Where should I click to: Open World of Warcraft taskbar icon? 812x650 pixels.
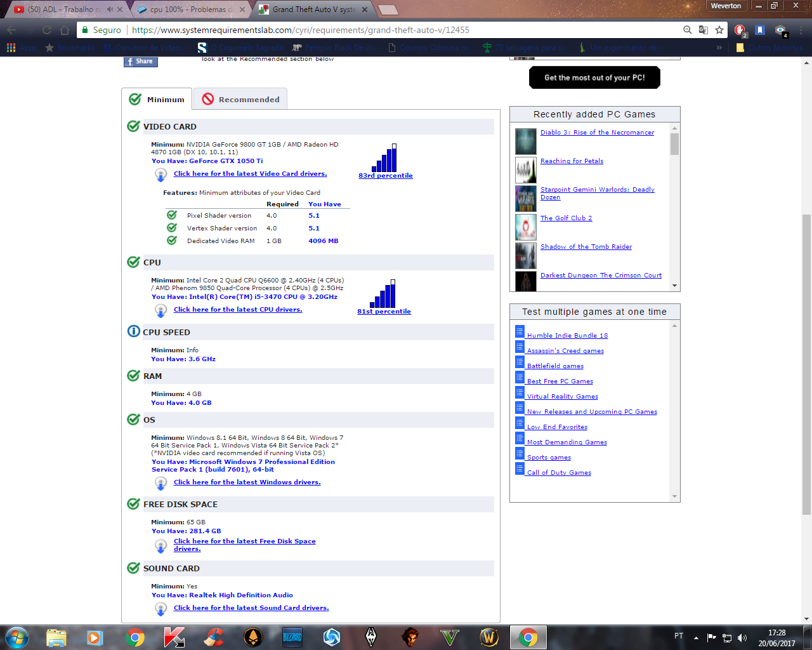pos(489,637)
